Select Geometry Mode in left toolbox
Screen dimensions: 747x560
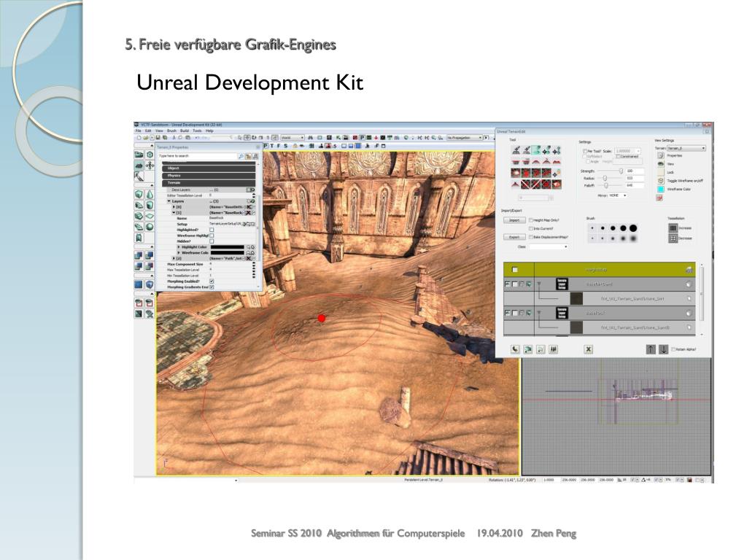(x=150, y=155)
